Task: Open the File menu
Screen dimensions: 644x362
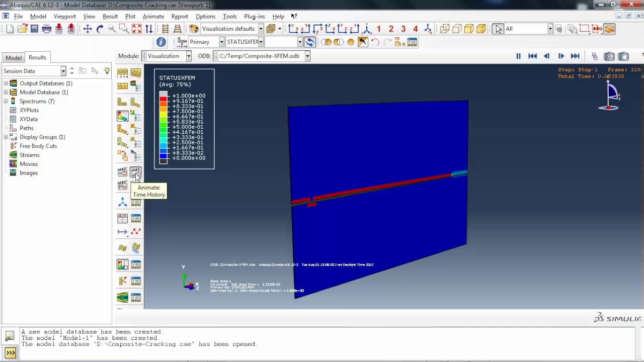Action: click(x=18, y=16)
